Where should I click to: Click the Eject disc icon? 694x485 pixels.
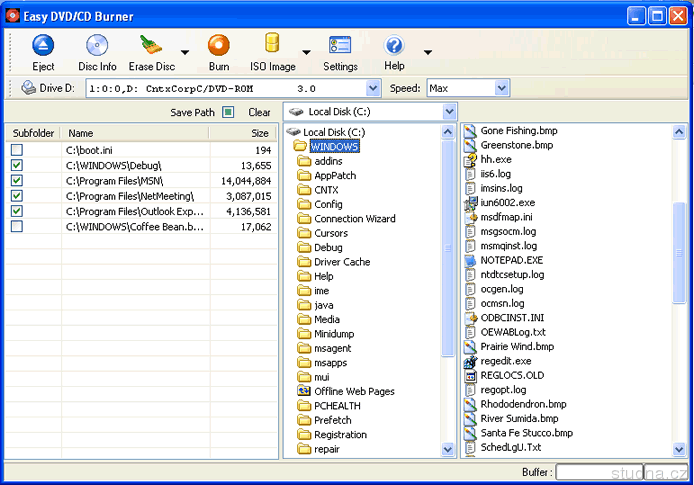coord(43,46)
